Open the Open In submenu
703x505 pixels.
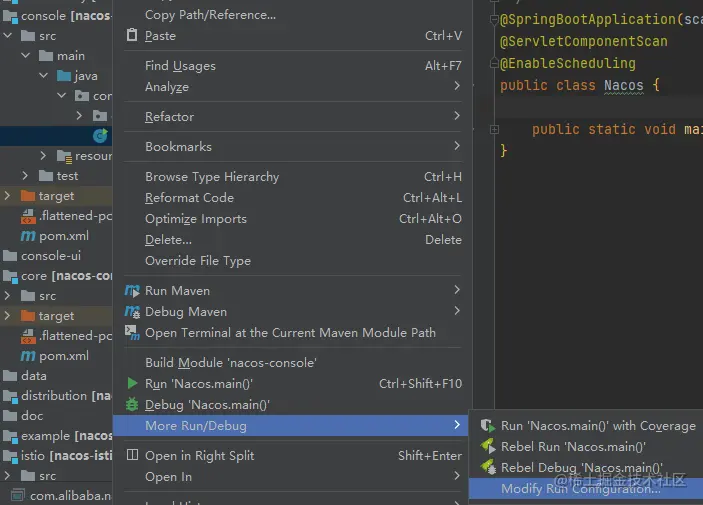292,477
